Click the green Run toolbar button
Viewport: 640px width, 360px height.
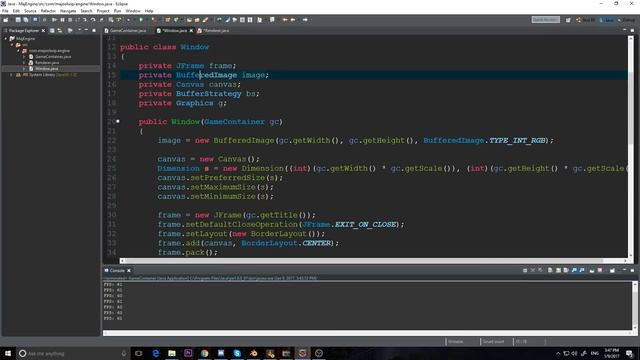141,20
